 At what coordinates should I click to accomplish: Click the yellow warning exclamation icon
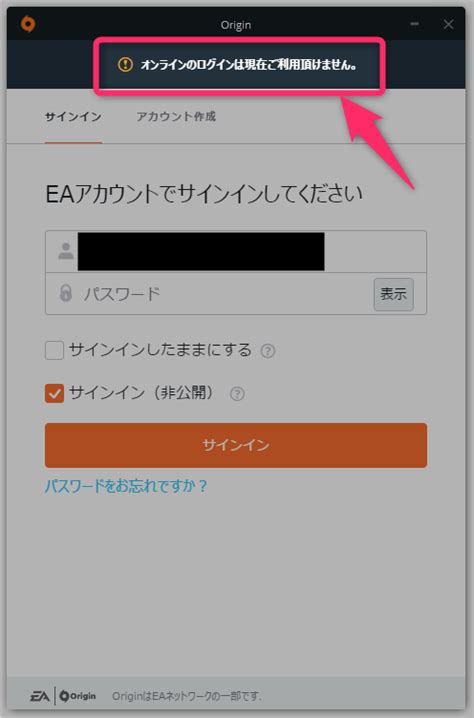coord(125,65)
